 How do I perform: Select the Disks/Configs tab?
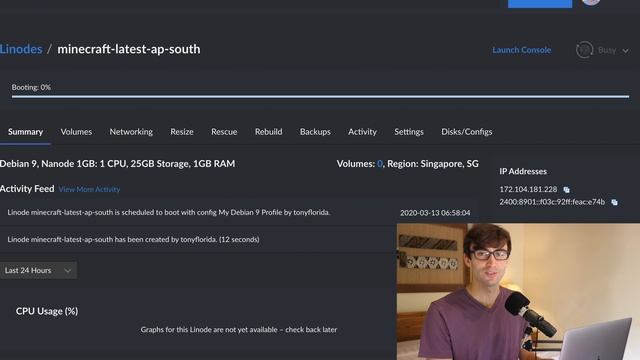467,132
